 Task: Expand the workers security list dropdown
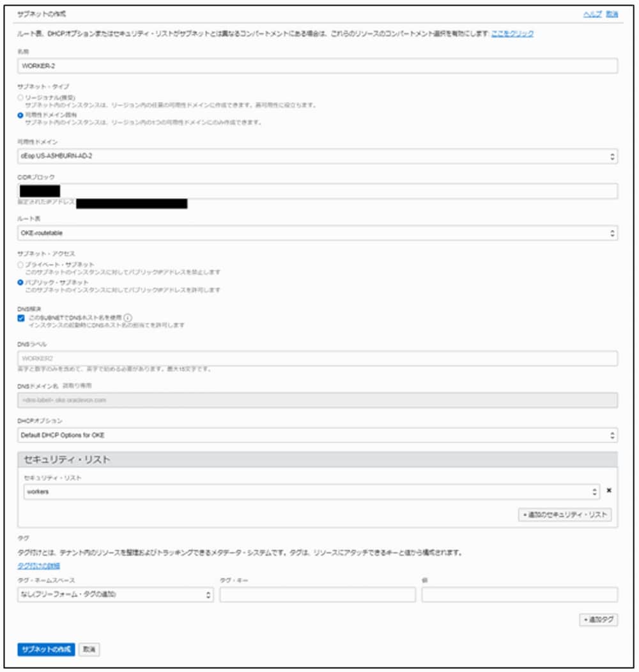pyautogui.click(x=309, y=492)
